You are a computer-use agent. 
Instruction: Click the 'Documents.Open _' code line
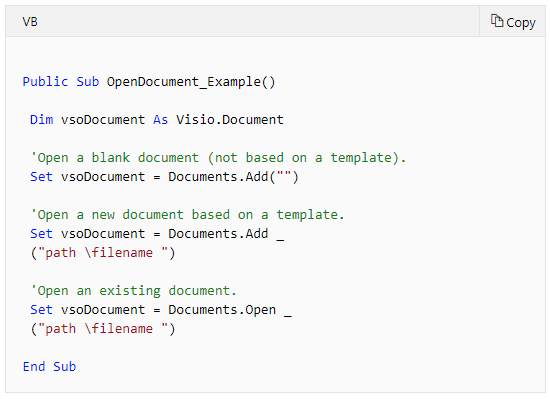coord(161,310)
